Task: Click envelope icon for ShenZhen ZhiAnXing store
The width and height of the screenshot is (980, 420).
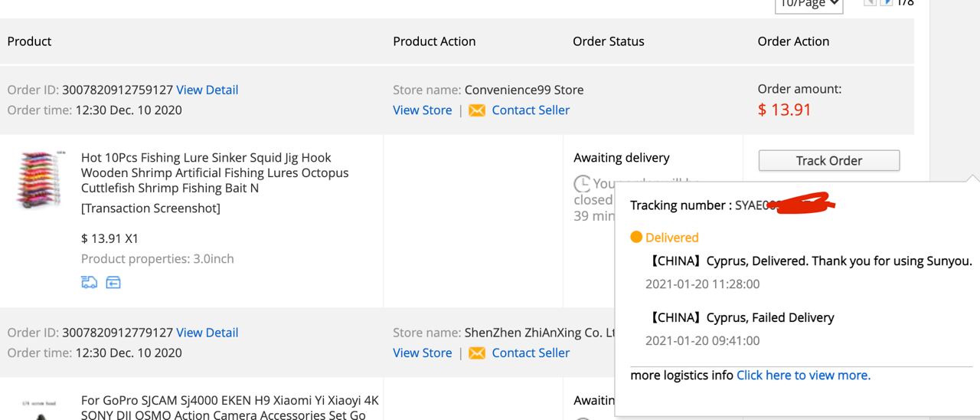Action: [476, 353]
